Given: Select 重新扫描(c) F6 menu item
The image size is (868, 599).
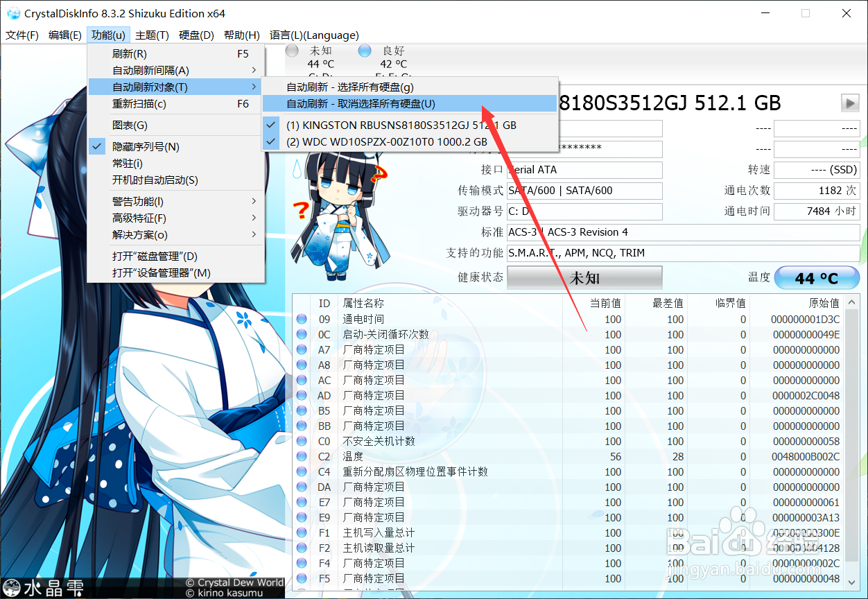Looking at the screenshot, I should [x=176, y=104].
